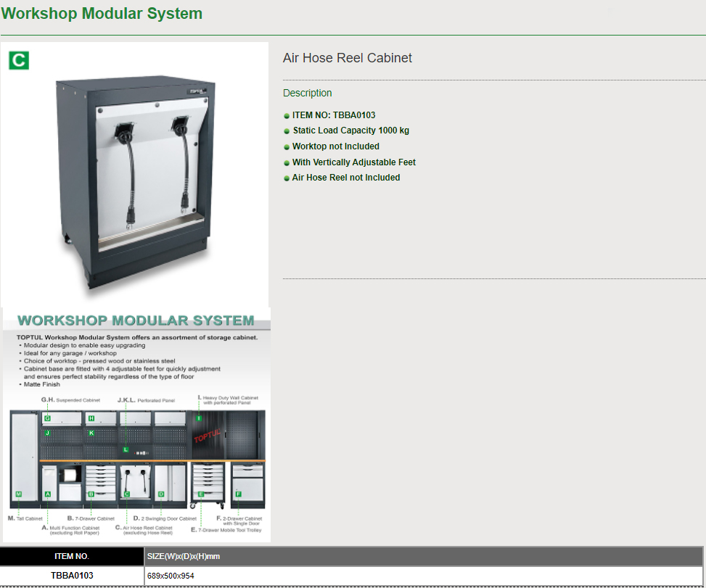Click the A. Multi Function Cabinet label
The height and width of the screenshot is (588, 706).
(x=70, y=530)
